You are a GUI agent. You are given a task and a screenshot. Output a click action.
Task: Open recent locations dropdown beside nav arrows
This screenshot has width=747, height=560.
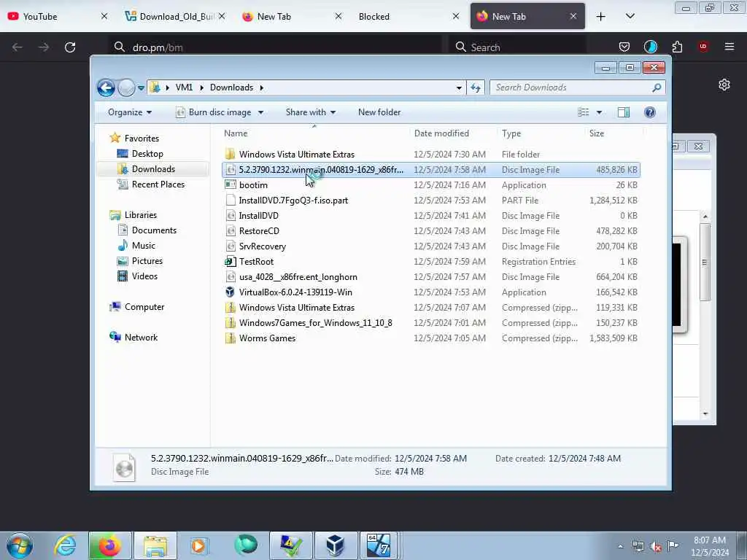click(x=141, y=88)
